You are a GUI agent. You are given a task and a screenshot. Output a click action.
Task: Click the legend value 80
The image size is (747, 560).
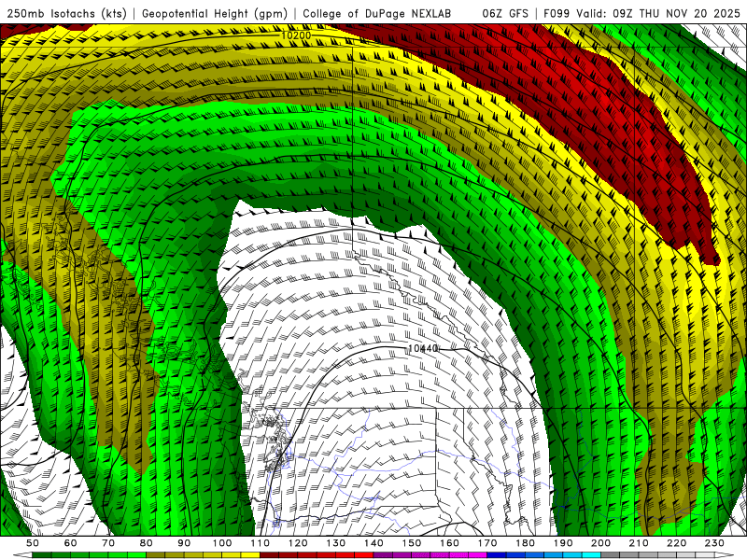[x=147, y=543]
